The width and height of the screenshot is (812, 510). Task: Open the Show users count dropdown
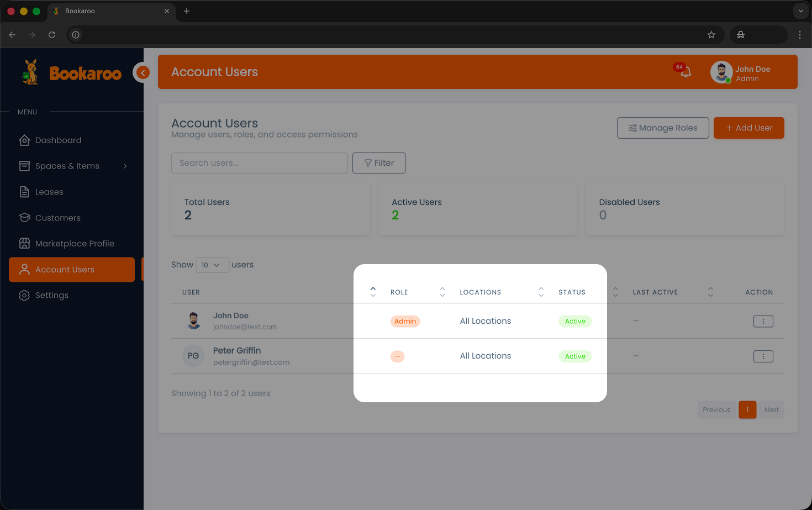212,265
